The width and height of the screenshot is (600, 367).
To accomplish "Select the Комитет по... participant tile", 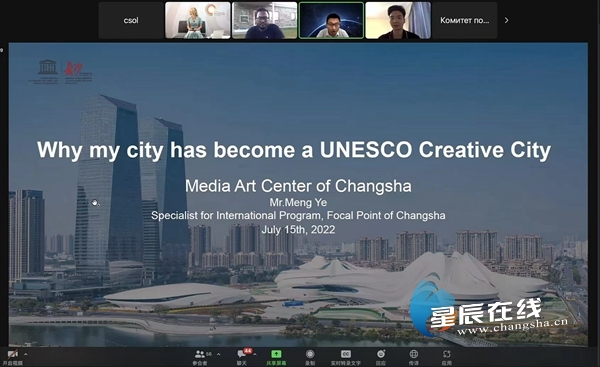I will 465,20.
